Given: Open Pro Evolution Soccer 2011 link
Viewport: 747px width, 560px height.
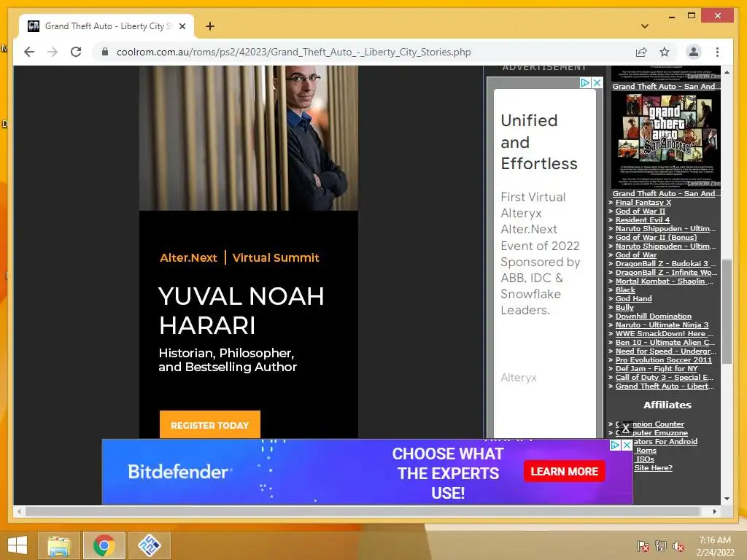Looking at the screenshot, I should click(664, 360).
